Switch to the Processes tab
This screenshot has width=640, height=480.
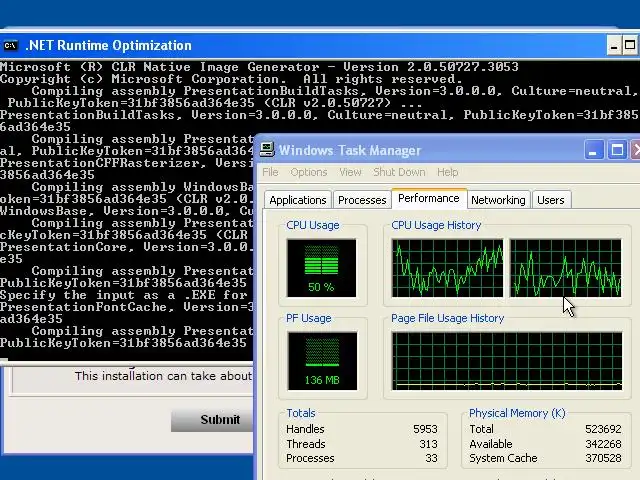(x=362, y=200)
